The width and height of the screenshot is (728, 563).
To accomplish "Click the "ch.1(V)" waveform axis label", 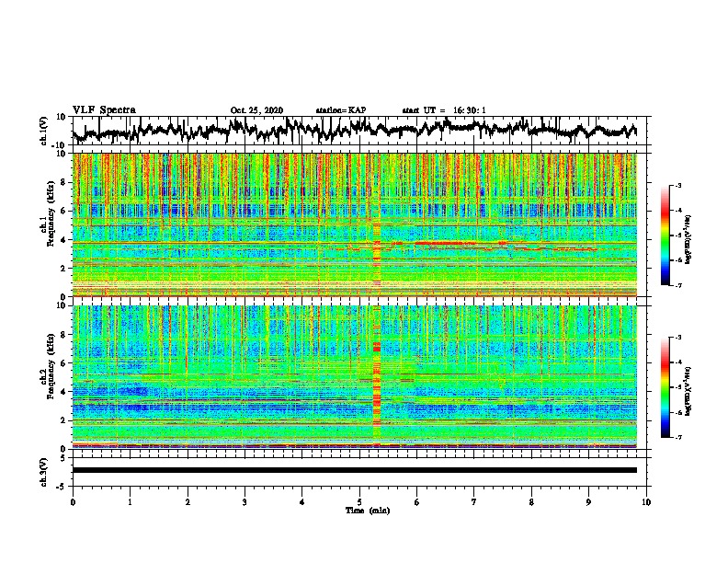I will point(43,131).
